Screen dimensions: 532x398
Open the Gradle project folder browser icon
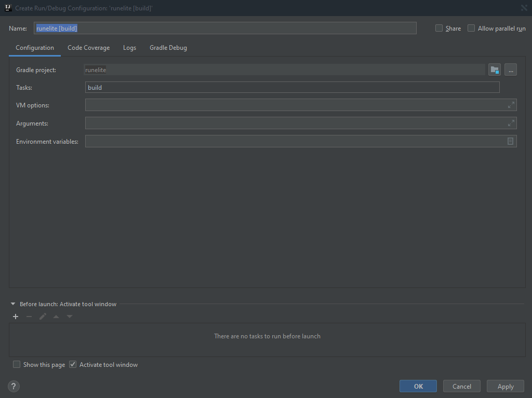[494, 70]
